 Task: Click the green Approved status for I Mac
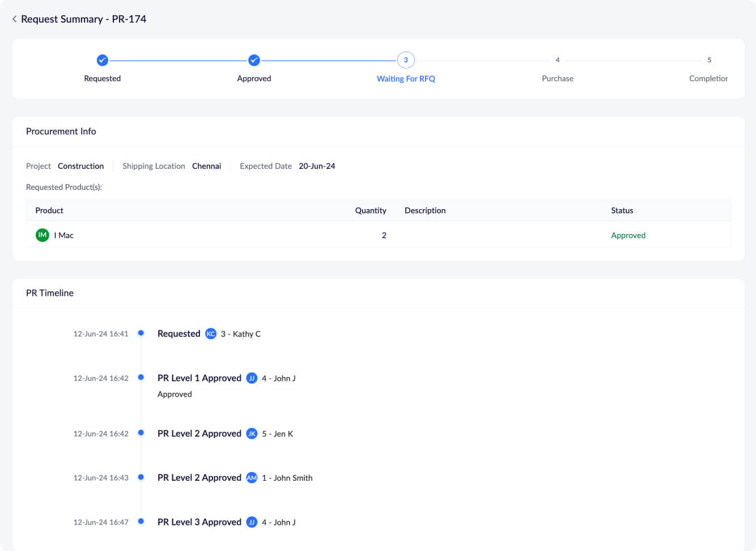coord(628,235)
